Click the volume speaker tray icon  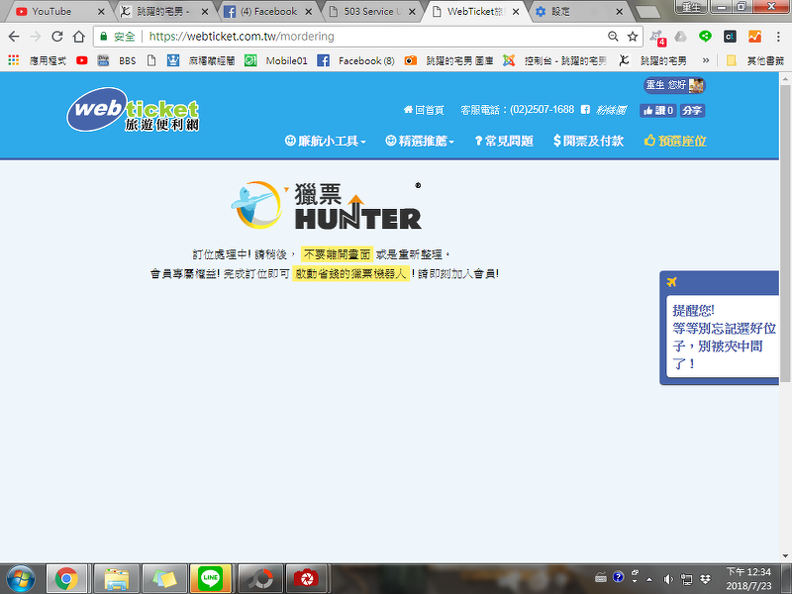point(668,579)
